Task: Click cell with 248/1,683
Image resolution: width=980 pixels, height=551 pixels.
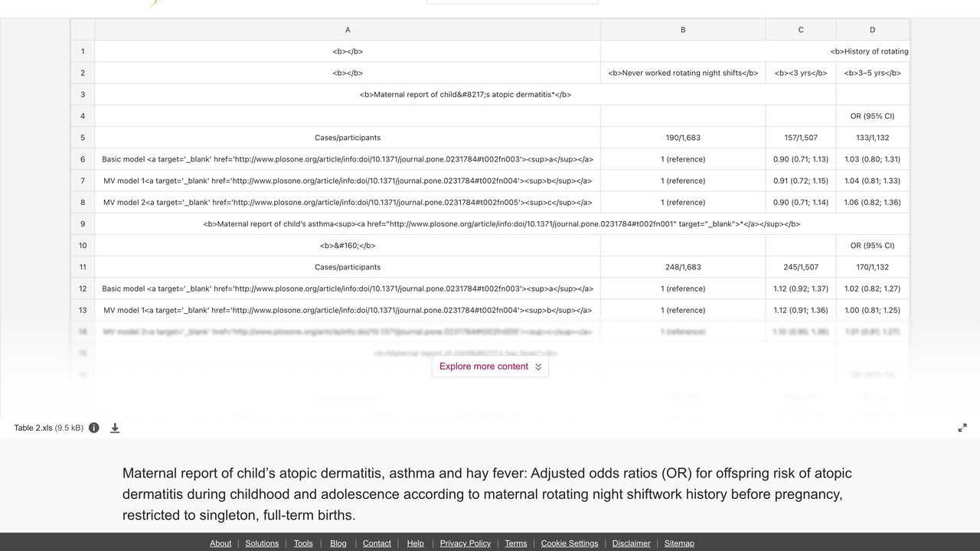Action: 683,267
